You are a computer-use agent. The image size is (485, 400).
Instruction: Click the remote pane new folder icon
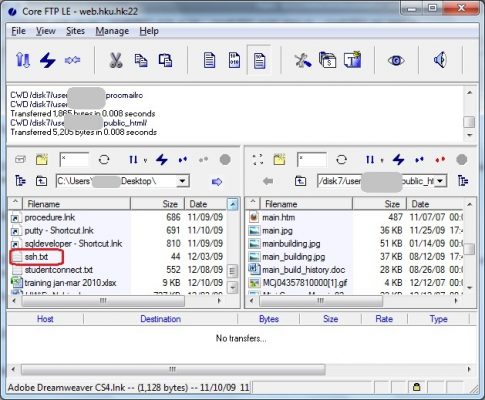pyautogui.click(x=279, y=160)
